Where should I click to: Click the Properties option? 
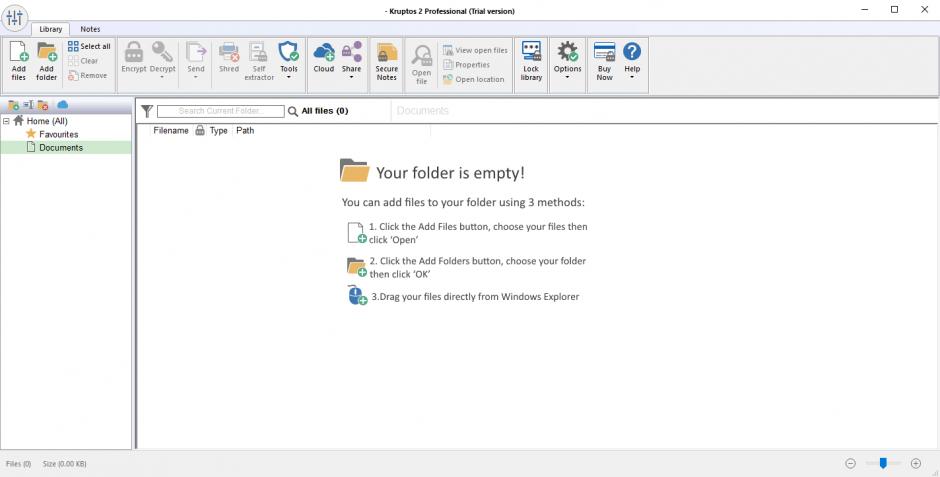(466, 65)
